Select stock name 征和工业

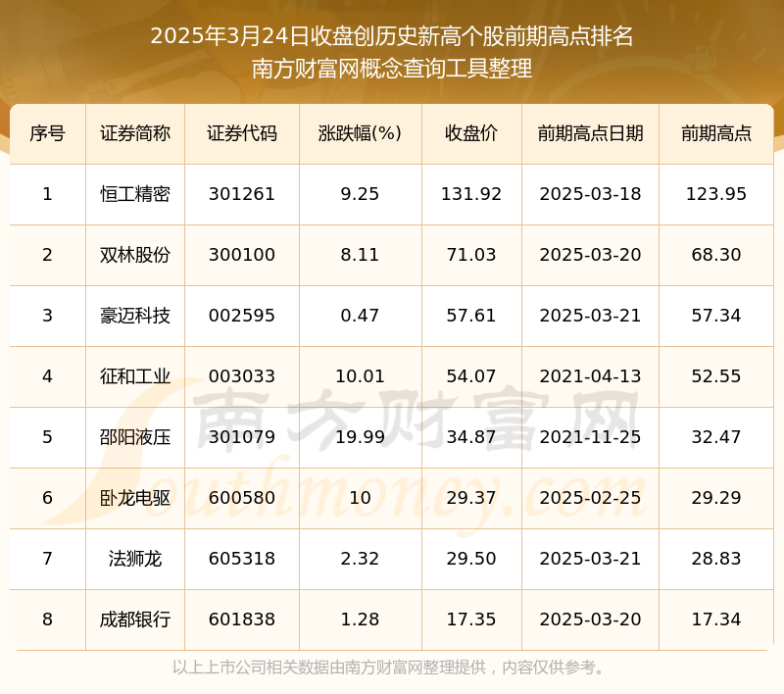[135, 376]
